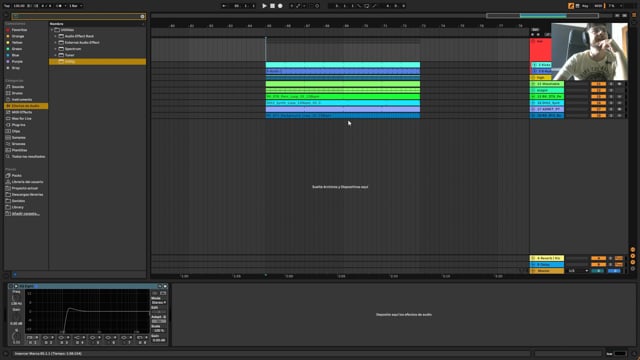This screenshot has width=640, height=360.
Task: Choose the Orange collection tag
Action: [x=18, y=36]
